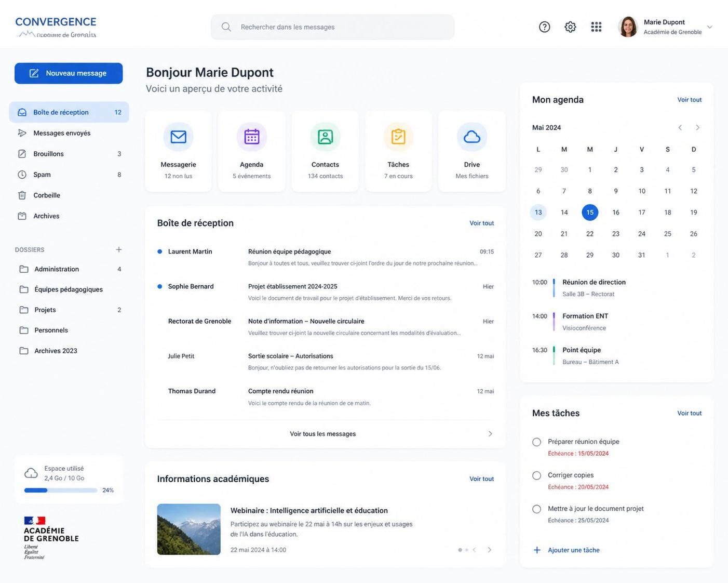
Task: Expand the user account dropdown chevron
Action: pyautogui.click(x=710, y=27)
